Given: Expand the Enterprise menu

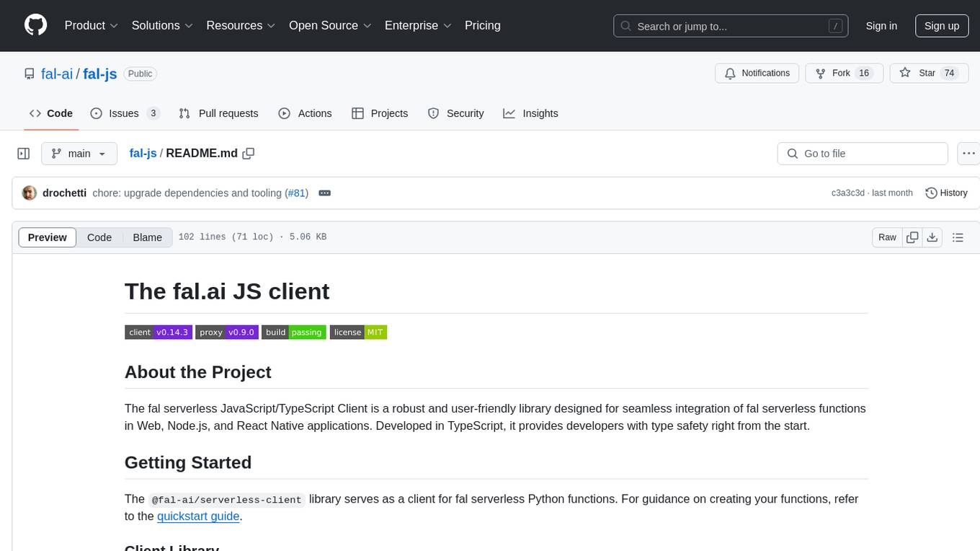Looking at the screenshot, I should (418, 25).
